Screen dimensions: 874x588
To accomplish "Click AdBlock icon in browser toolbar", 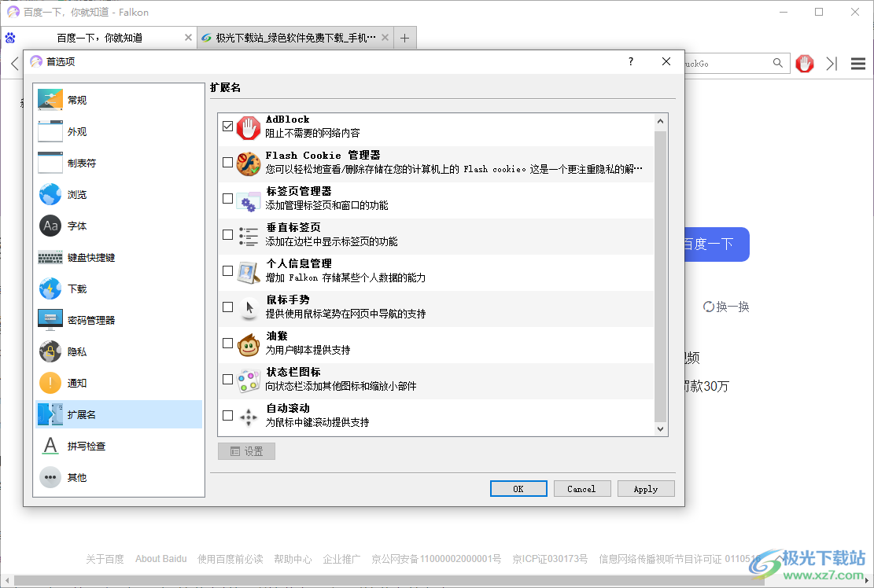I will tap(804, 64).
